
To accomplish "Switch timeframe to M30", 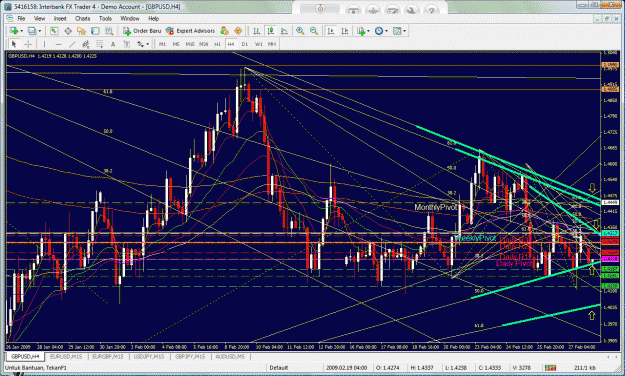I will point(204,44).
